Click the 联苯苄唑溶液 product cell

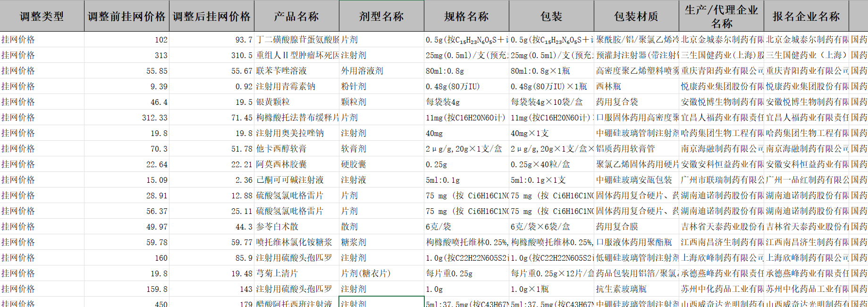point(282,71)
